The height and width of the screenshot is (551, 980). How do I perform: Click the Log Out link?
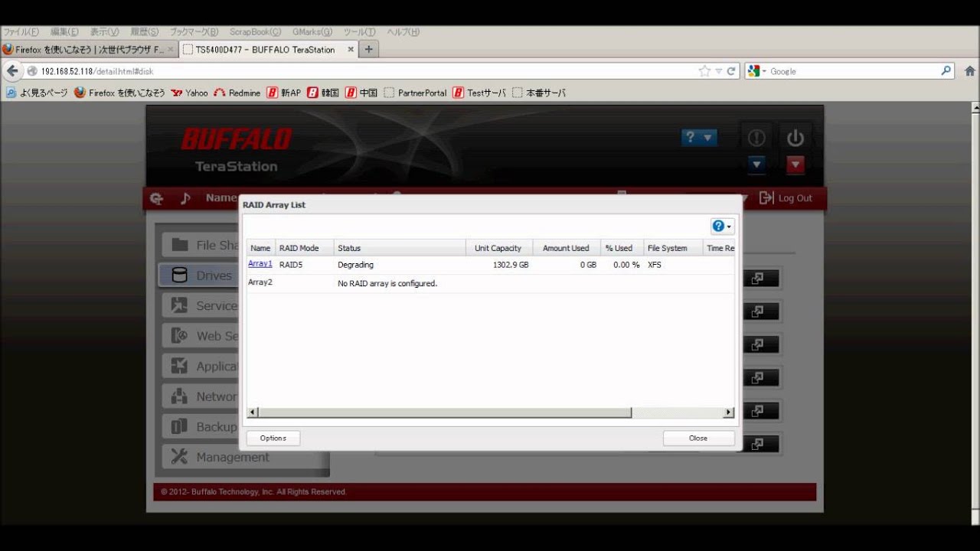click(786, 198)
